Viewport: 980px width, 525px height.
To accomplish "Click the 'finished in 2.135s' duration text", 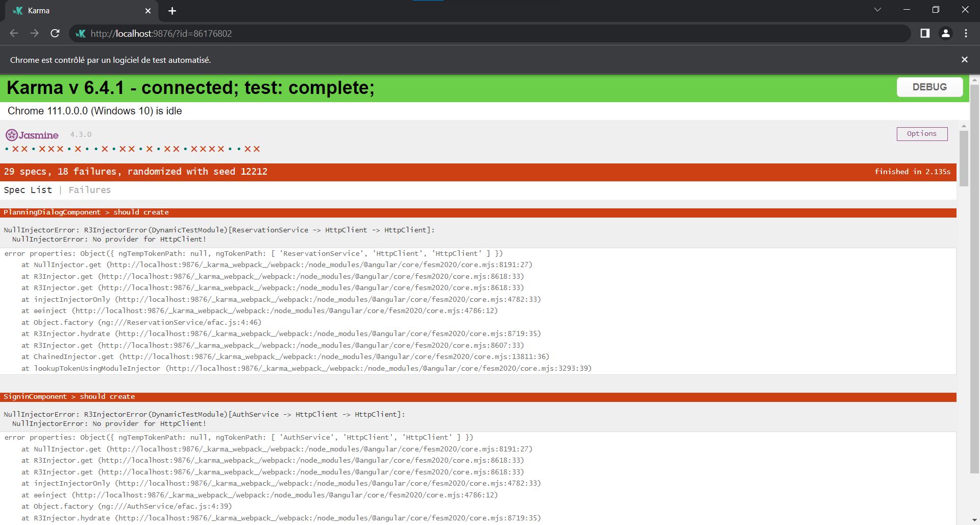I will 913,172.
